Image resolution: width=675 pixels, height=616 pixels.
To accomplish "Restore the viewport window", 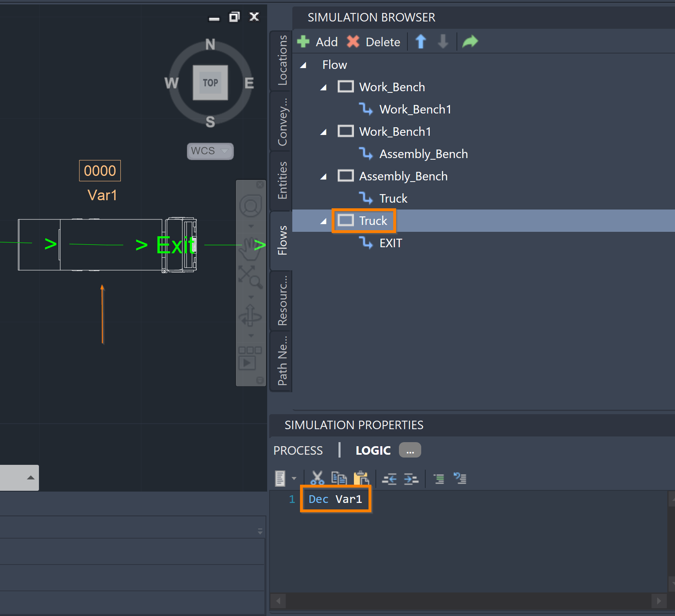I will click(x=234, y=17).
